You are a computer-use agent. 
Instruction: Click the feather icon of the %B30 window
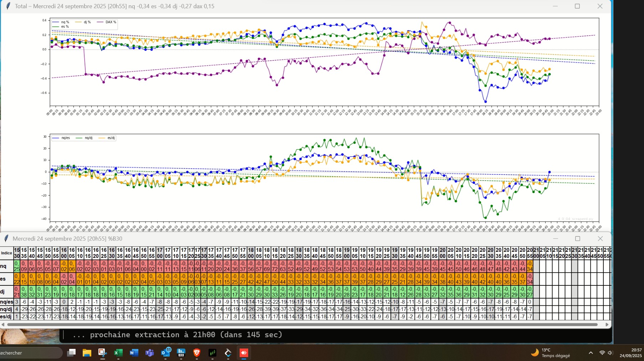[x=6, y=238]
